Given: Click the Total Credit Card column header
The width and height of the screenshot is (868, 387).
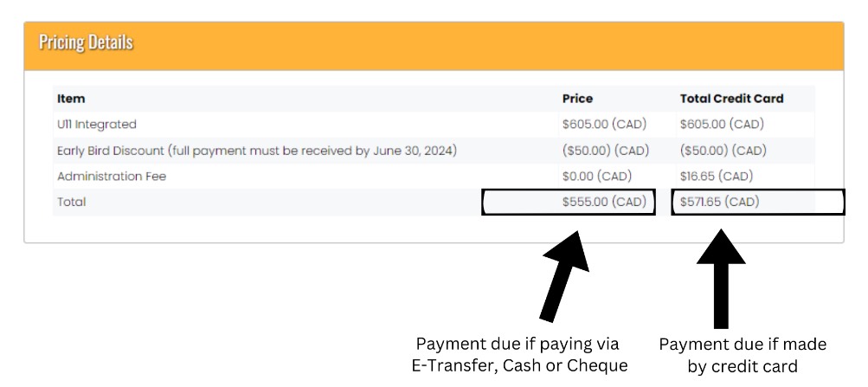Looking at the screenshot, I should pyautogui.click(x=731, y=99).
